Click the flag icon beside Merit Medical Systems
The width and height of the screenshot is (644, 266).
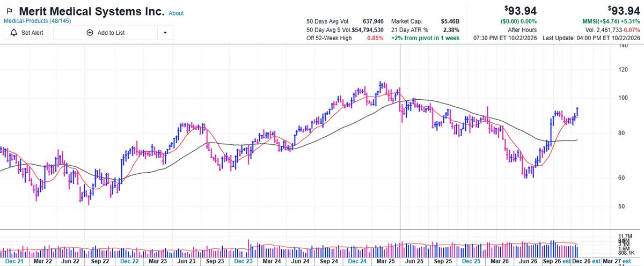(x=9, y=11)
